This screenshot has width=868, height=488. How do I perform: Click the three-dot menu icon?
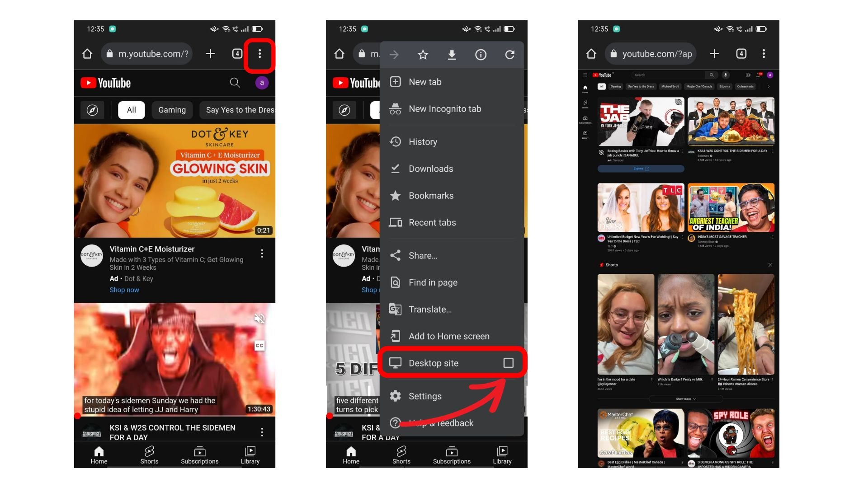260,54
